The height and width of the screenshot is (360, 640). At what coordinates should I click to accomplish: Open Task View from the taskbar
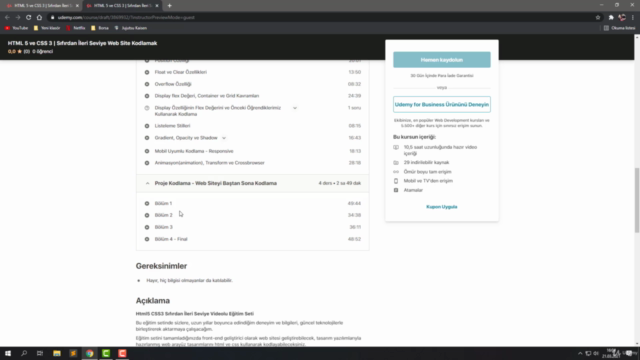[x=40, y=353]
